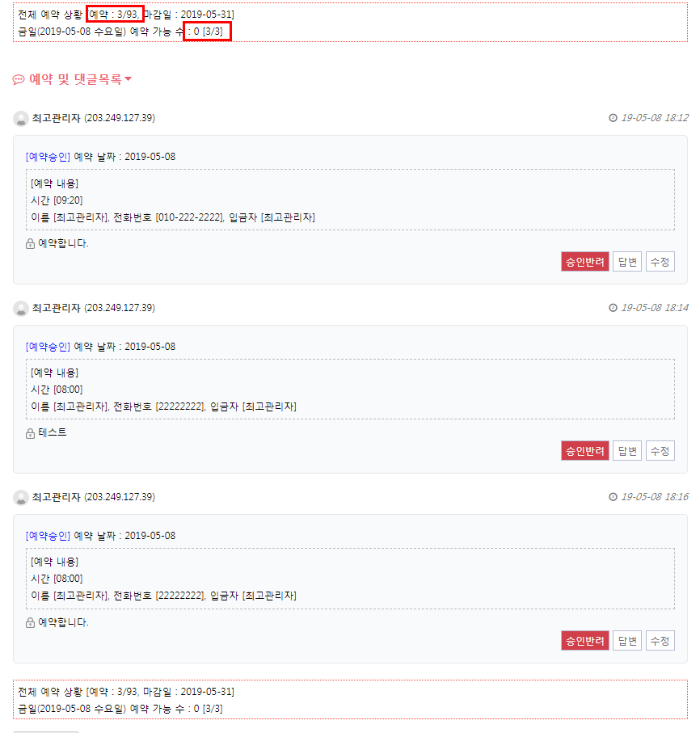Click the avatar of the 18:12 comment
This screenshot has height=733, width=700.
click(20, 119)
